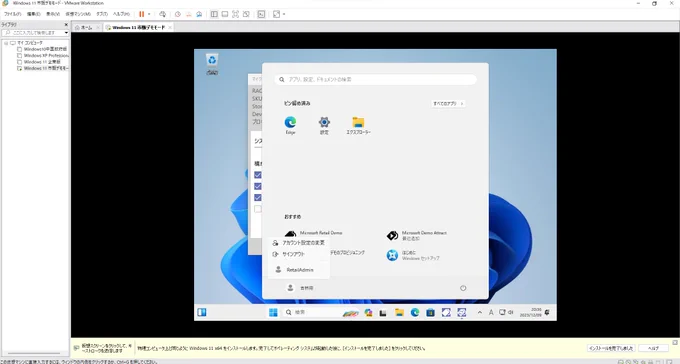Screen dimensions: 680x364
Task: Open the タブ(T) menu
Action: tap(102, 14)
